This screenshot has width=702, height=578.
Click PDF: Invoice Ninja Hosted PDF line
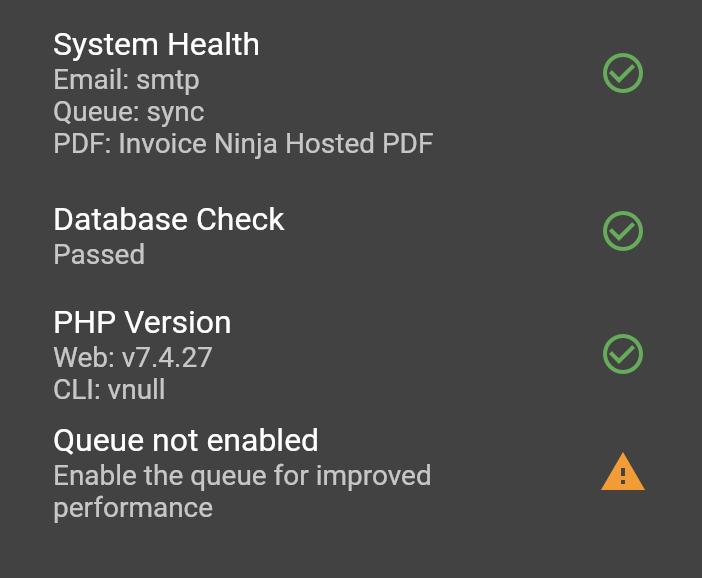coord(243,144)
